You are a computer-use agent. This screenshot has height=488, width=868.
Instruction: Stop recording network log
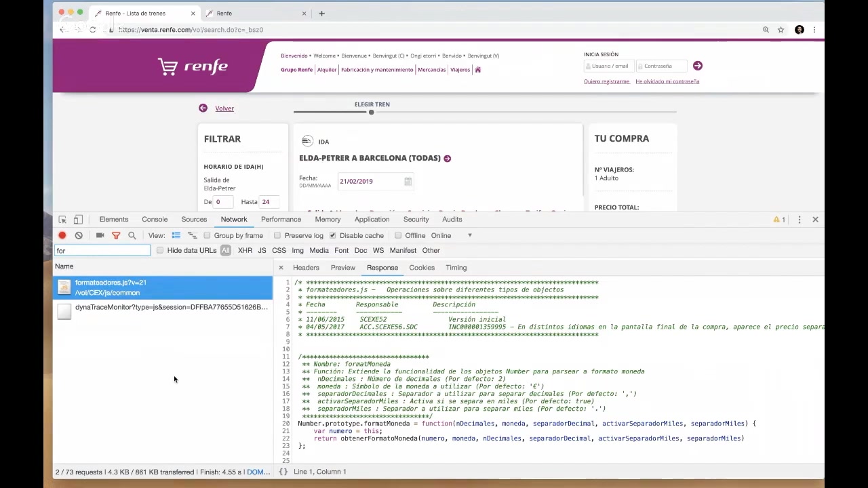click(x=62, y=235)
